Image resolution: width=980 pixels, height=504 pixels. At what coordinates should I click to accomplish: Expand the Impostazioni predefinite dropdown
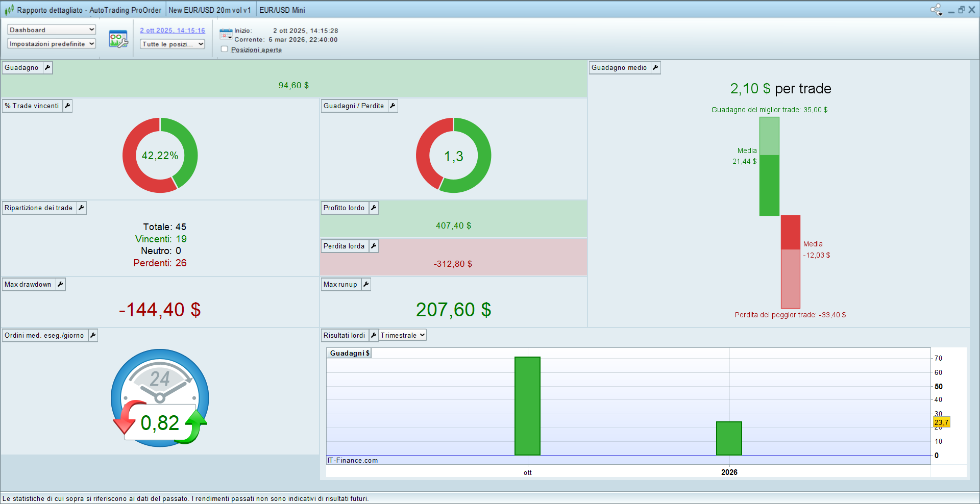pos(52,44)
